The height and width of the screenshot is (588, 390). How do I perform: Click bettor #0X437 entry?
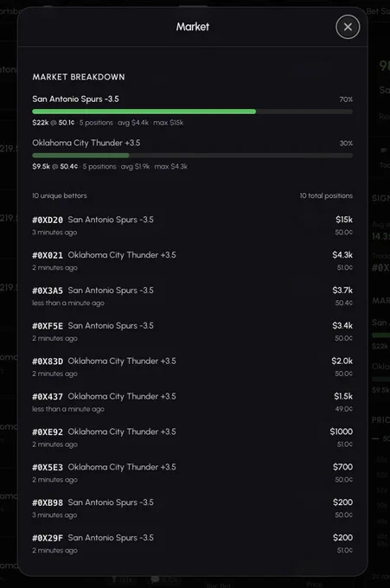[x=192, y=402]
